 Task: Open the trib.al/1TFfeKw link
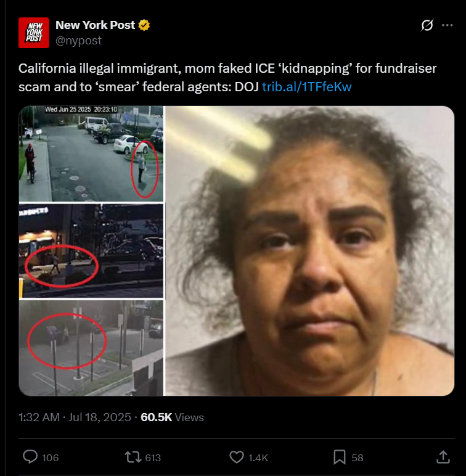pos(307,87)
